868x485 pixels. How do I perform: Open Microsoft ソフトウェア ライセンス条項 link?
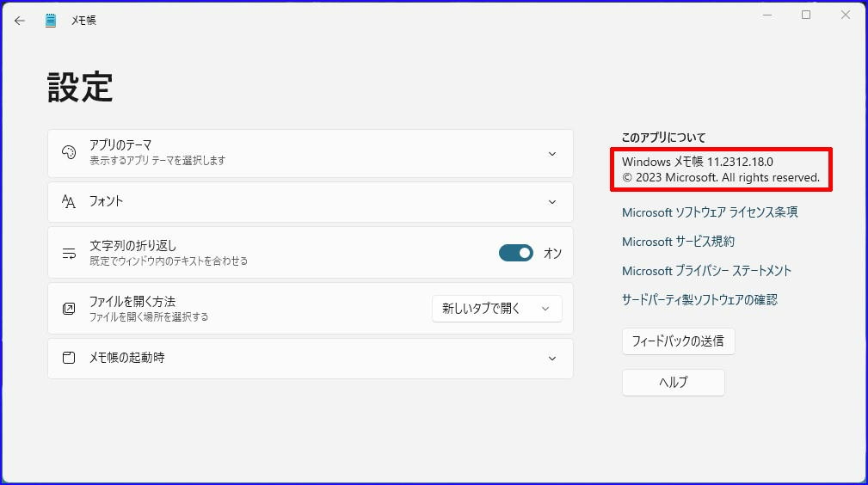click(x=710, y=212)
